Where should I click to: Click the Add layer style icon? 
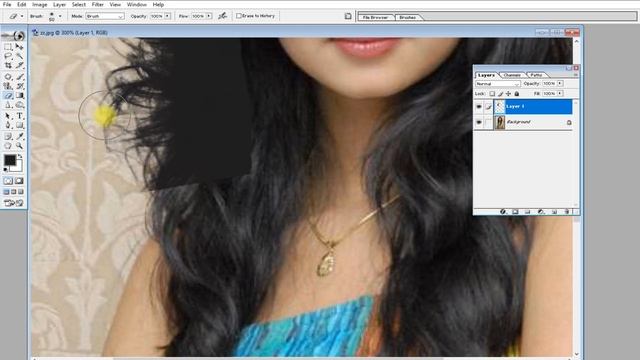503,211
